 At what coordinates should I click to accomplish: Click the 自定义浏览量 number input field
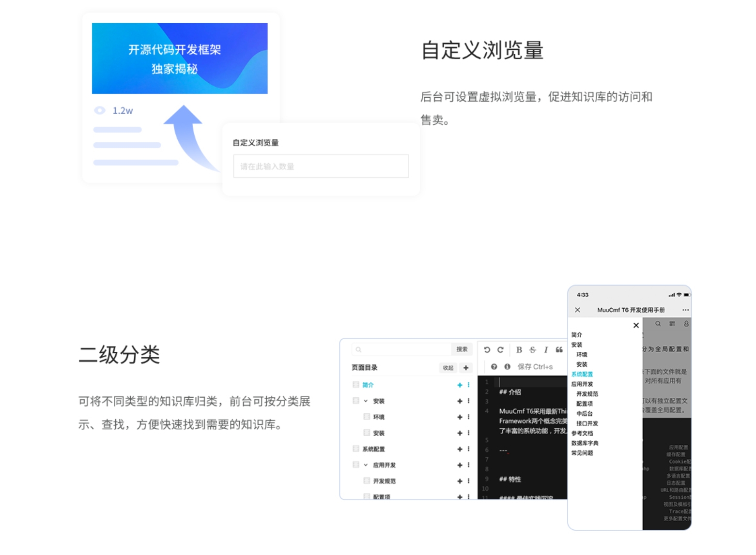[x=321, y=166]
